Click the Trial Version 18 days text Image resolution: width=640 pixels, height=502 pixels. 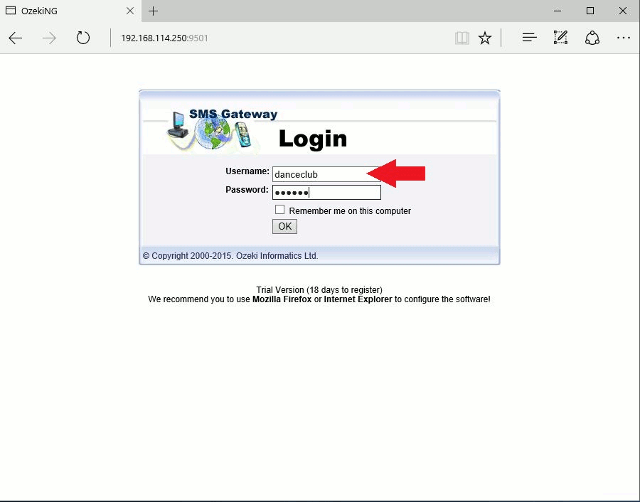coord(319,290)
